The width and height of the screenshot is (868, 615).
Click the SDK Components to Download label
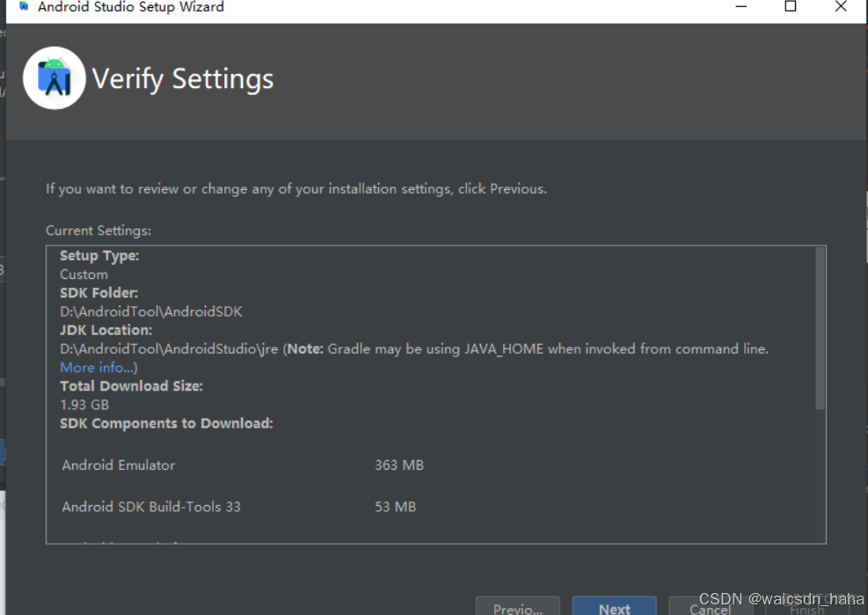pos(166,423)
